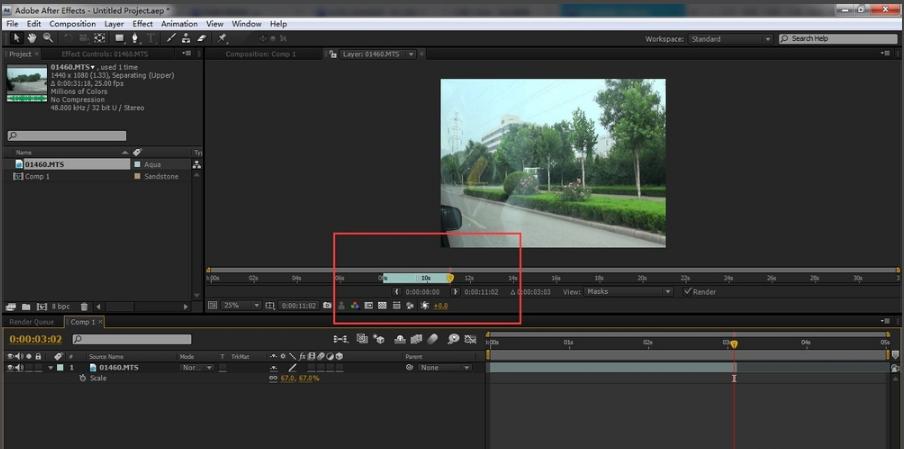Toggle quality switch on 01460.MTS layer
Image resolution: width=904 pixels, height=449 pixels.
point(292,367)
